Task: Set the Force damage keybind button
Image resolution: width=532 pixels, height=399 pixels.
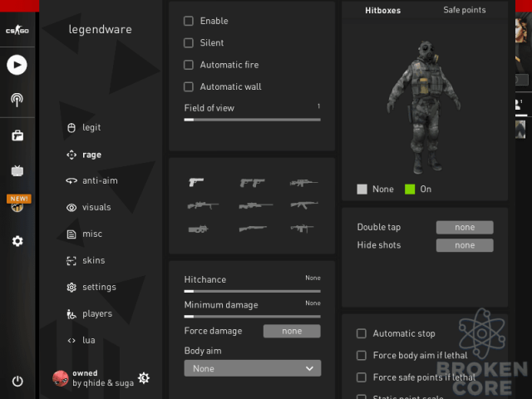Action: 292,331
